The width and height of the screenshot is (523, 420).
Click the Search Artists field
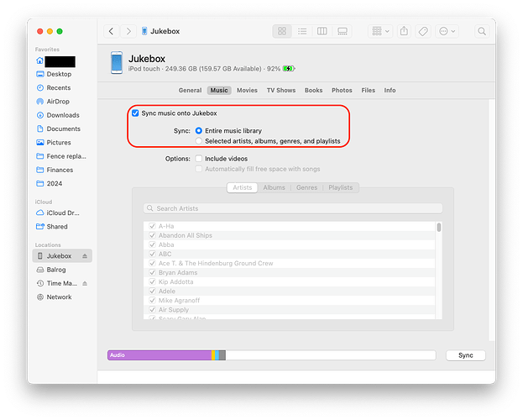point(293,208)
